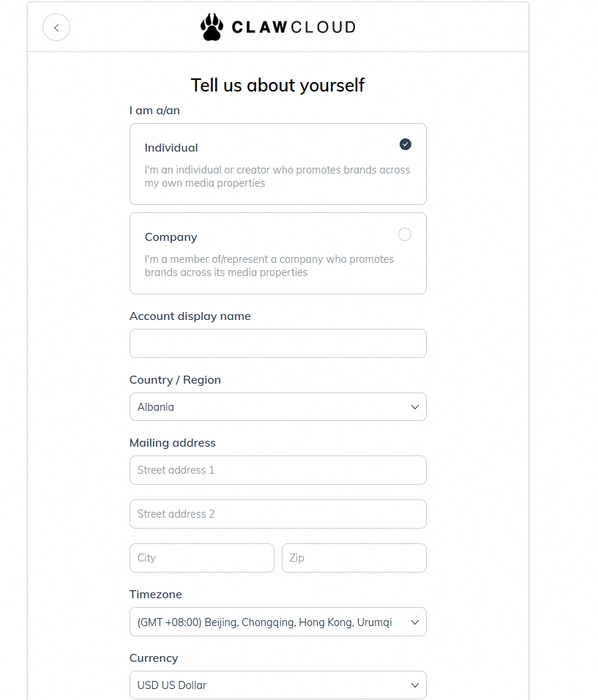Click the Timezone dropdown chevron arrow

[414, 622]
